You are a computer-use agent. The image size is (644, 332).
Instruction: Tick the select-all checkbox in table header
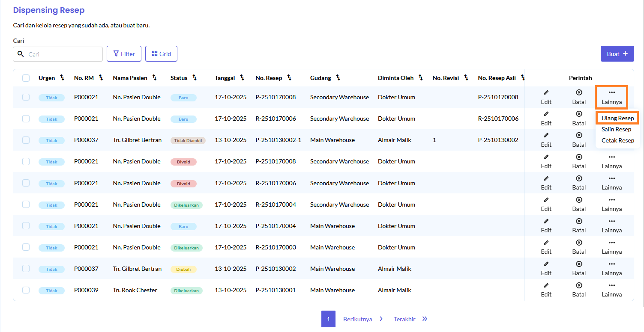26,78
